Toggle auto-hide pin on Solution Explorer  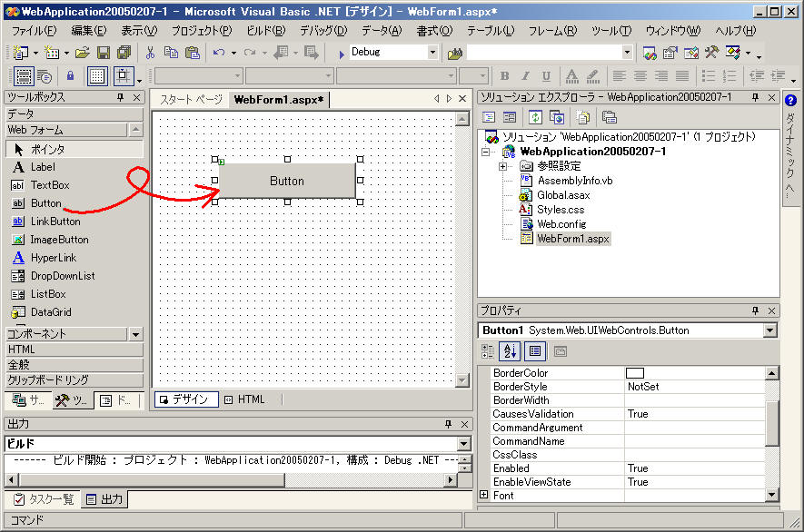[753, 97]
